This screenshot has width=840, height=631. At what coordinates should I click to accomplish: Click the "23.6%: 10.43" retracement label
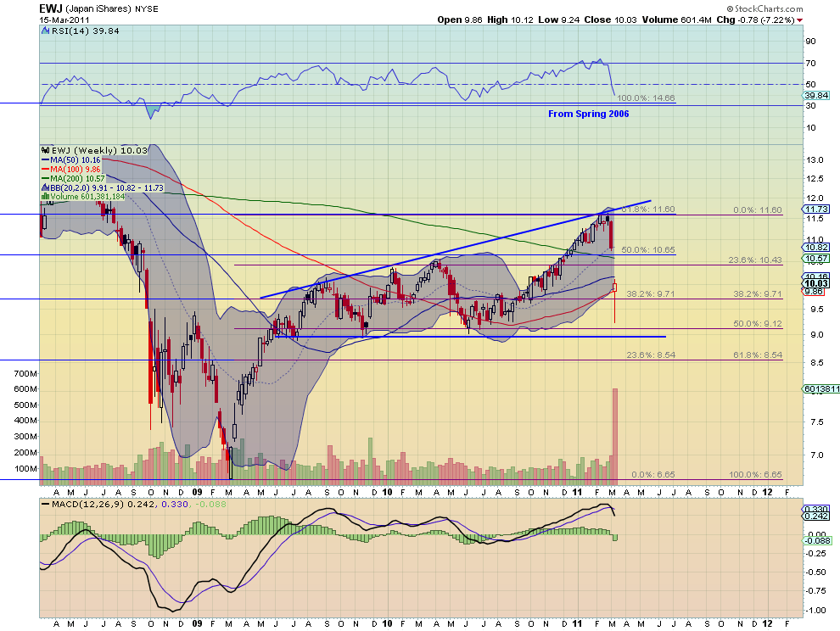pos(755,260)
